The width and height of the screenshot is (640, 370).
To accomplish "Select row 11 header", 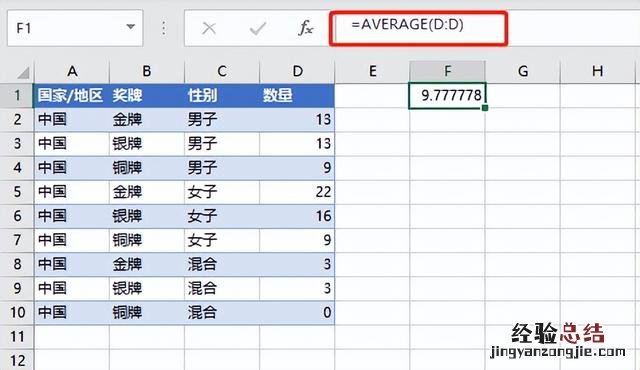I will (x=17, y=337).
